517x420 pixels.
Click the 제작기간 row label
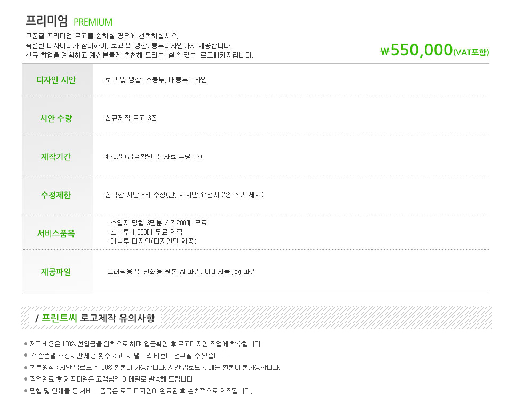pyautogui.click(x=56, y=157)
